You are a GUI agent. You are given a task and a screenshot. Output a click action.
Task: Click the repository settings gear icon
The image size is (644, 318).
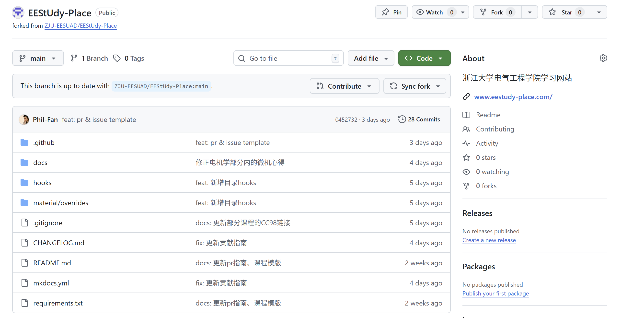tap(603, 58)
